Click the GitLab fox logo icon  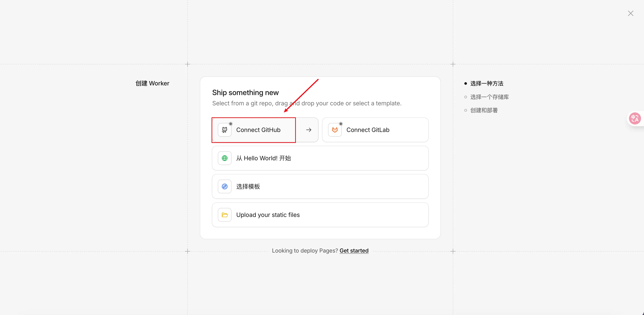(x=335, y=130)
